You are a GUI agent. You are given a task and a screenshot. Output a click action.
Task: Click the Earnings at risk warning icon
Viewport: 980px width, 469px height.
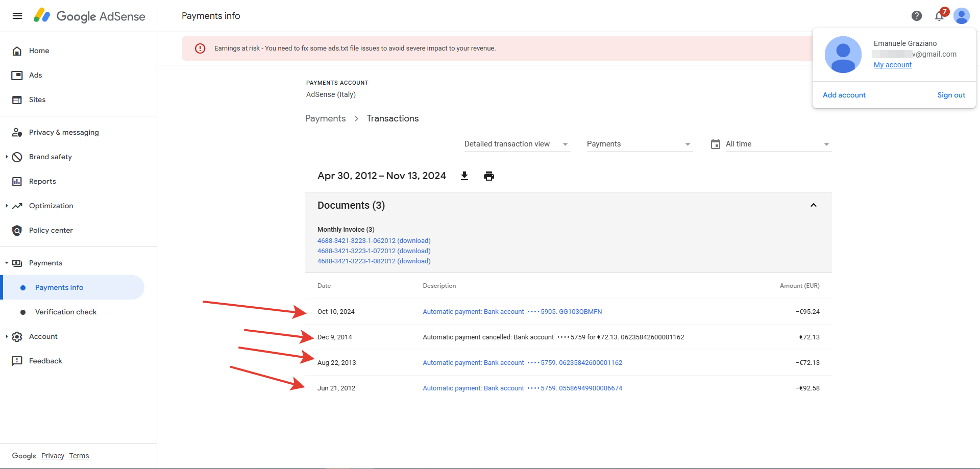tap(200, 48)
